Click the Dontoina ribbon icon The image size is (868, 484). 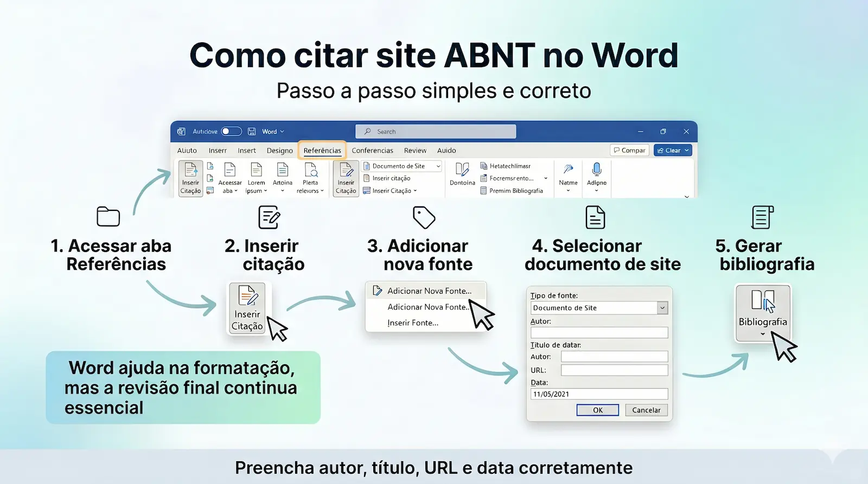click(462, 170)
